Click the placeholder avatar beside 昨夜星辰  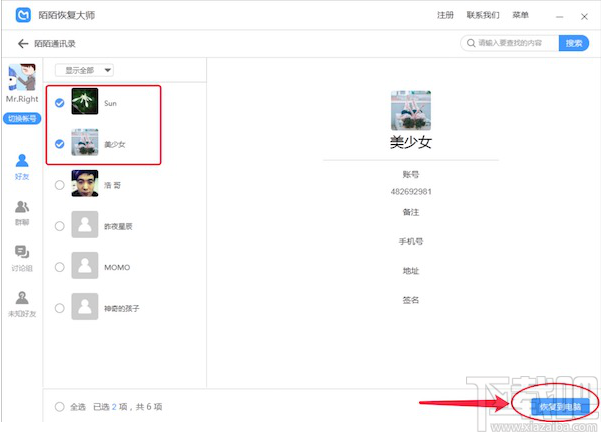(85, 224)
